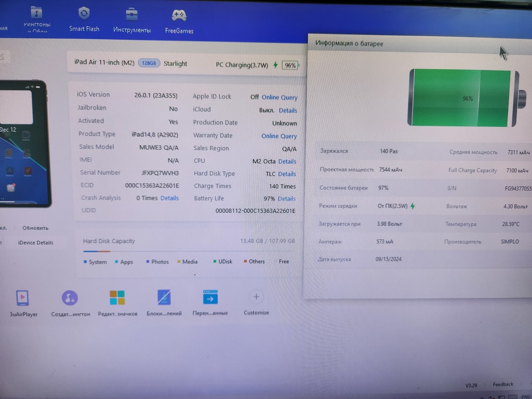Click Online Query for Warranty Date
Screen dimensions: 532x399
point(279,136)
